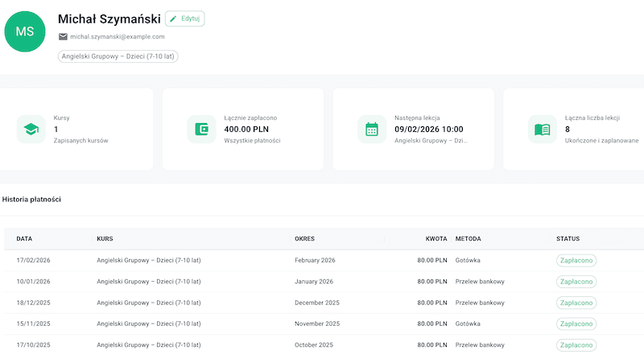The height and width of the screenshot is (363, 644).
Task: Click the pencil icon in Edytuj button
Action: pyautogui.click(x=173, y=19)
